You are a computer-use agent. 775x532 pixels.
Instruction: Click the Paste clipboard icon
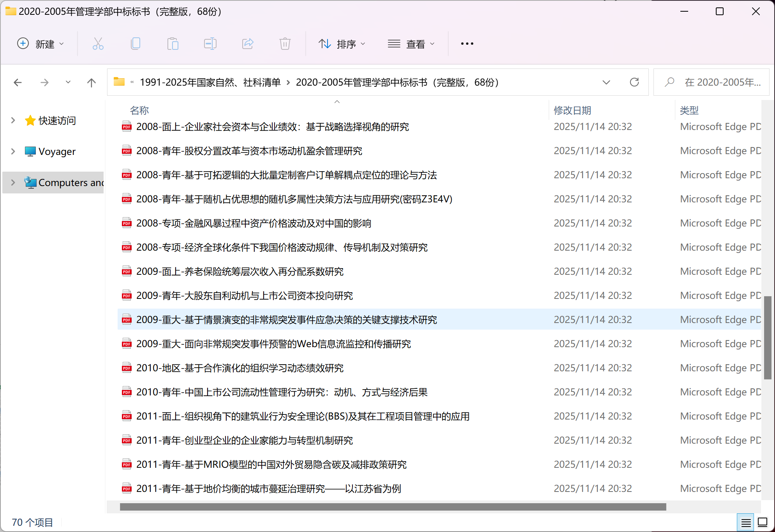[173, 44]
